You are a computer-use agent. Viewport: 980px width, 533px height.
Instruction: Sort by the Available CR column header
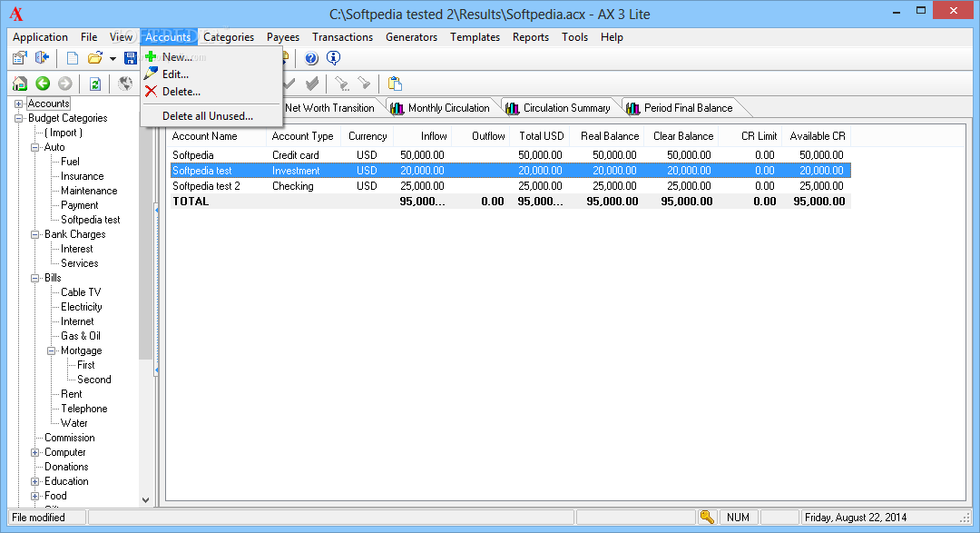point(817,136)
